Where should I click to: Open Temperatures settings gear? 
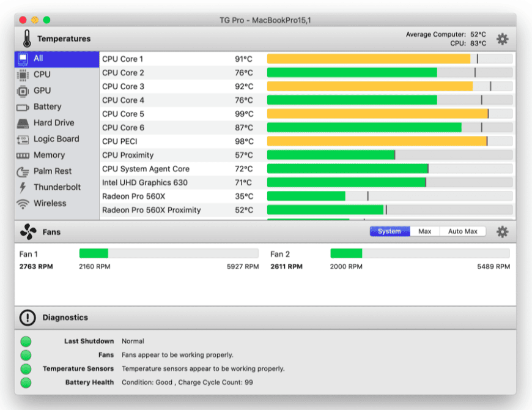click(x=502, y=39)
